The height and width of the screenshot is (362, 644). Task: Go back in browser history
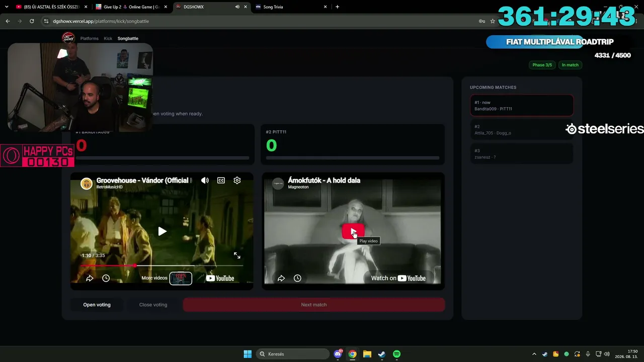pyautogui.click(x=8, y=21)
